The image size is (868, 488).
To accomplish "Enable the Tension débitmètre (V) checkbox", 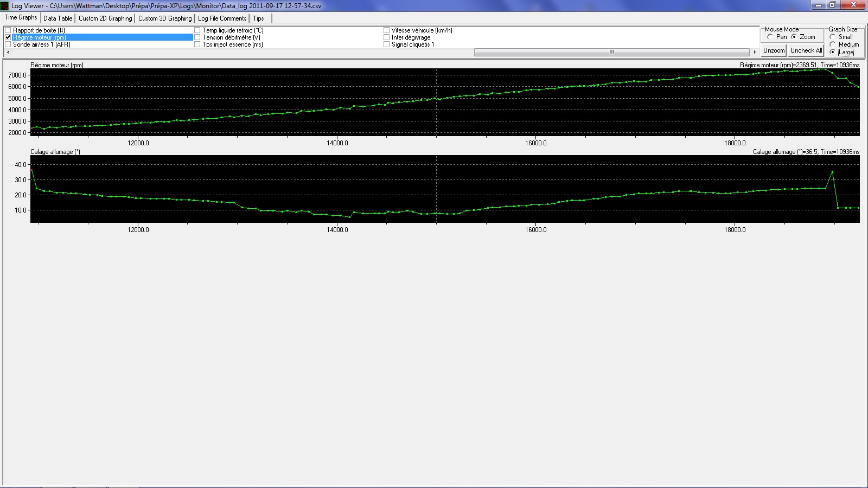I will (x=197, y=37).
